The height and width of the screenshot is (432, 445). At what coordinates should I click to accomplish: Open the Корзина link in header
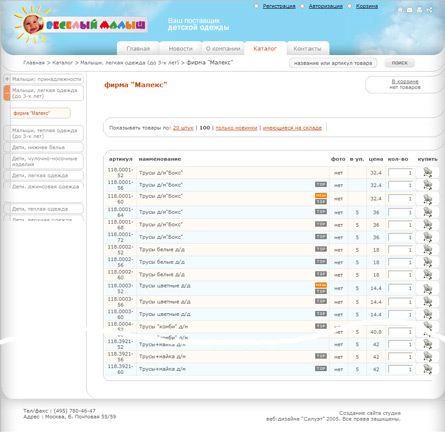click(367, 6)
